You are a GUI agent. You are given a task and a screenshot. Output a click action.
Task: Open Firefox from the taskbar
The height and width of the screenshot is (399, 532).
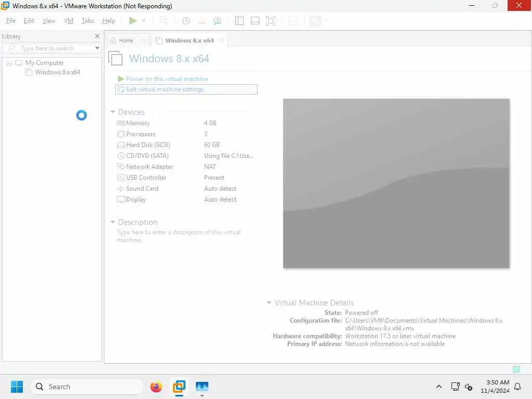(156, 387)
